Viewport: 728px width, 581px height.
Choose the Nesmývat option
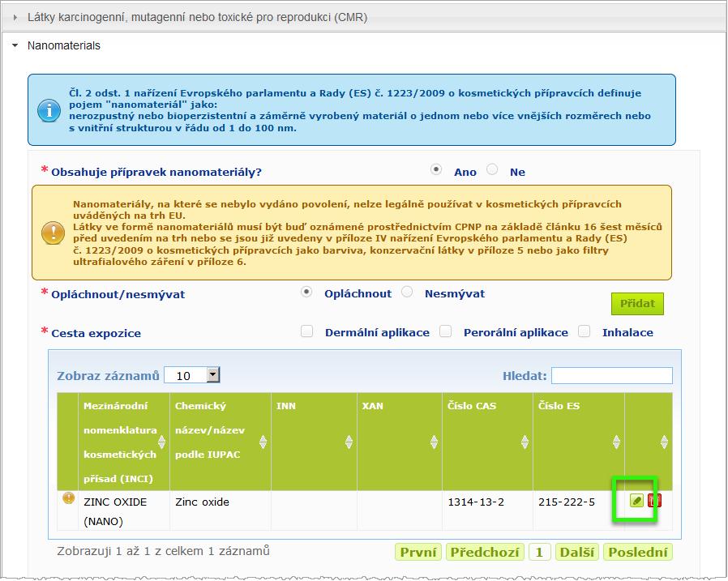click(x=407, y=292)
